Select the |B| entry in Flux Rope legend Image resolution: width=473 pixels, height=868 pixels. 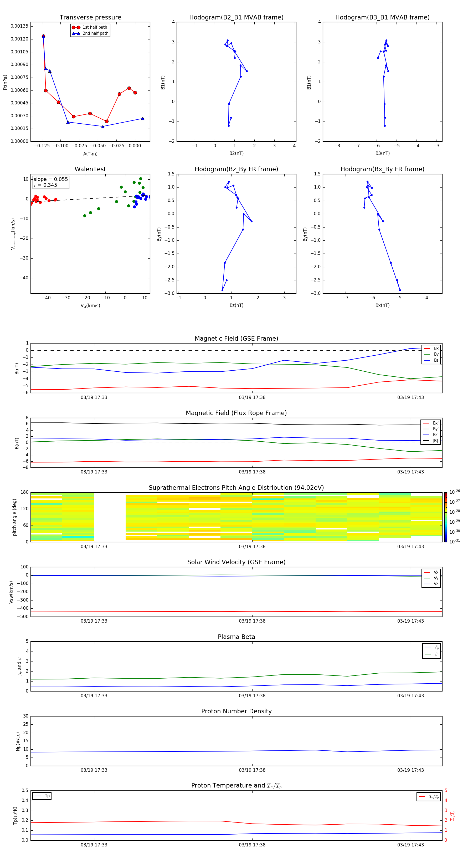pyautogui.click(x=431, y=441)
